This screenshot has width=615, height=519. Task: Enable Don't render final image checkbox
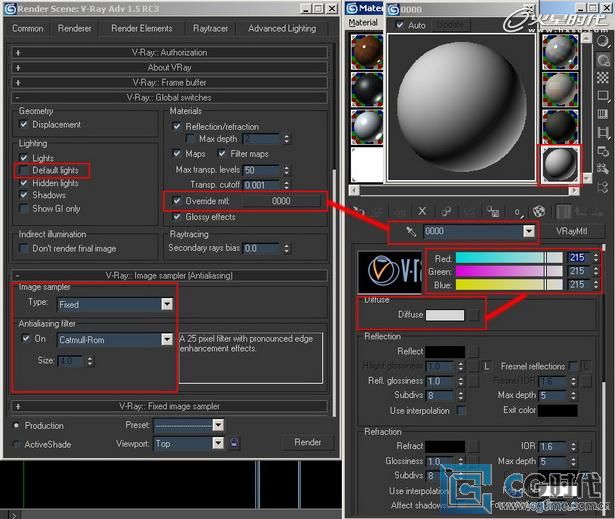click(24, 248)
